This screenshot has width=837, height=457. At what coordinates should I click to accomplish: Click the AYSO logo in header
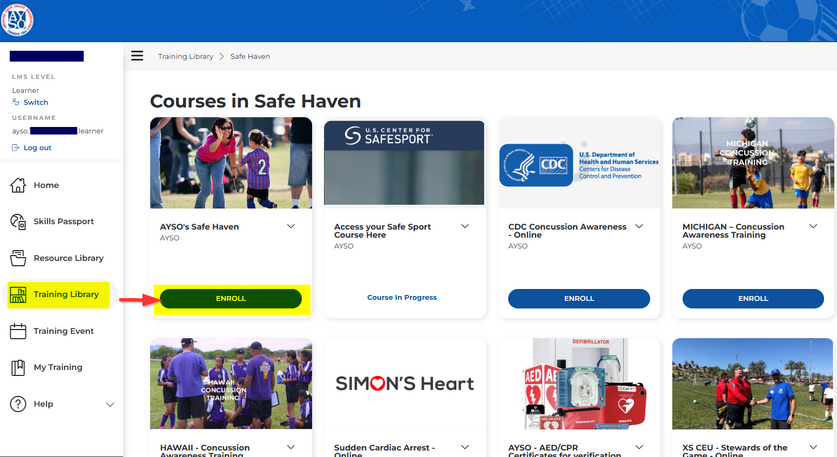(x=18, y=19)
